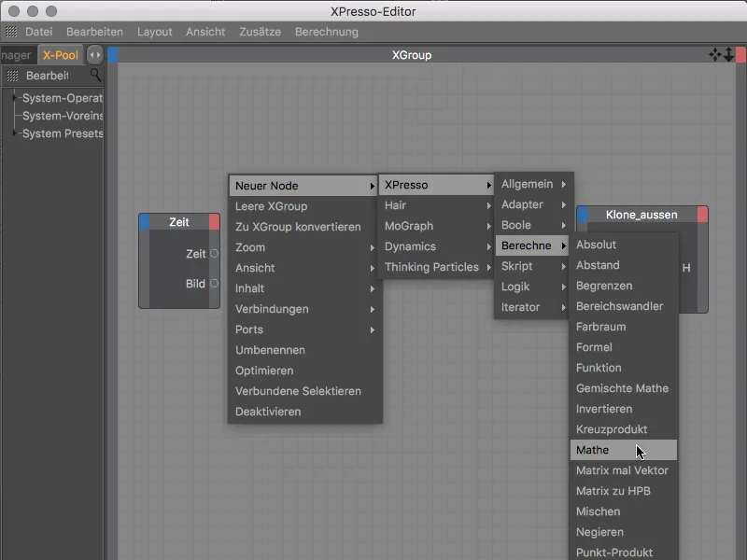Click the Bild output port circle
The image size is (747, 560).
click(x=215, y=284)
